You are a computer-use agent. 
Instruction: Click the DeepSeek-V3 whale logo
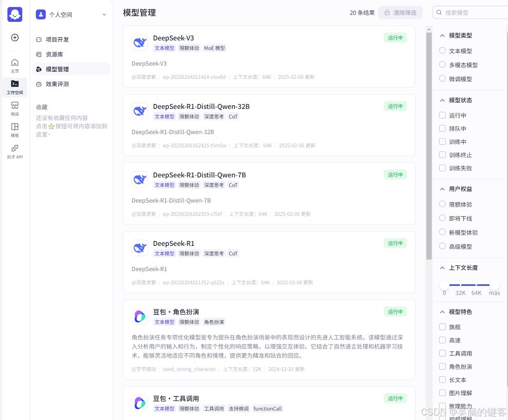(140, 42)
